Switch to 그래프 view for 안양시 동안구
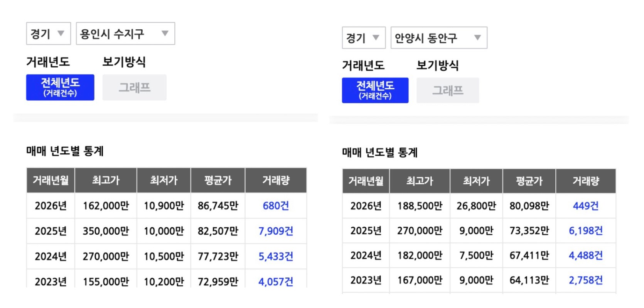 coord(447,90)
